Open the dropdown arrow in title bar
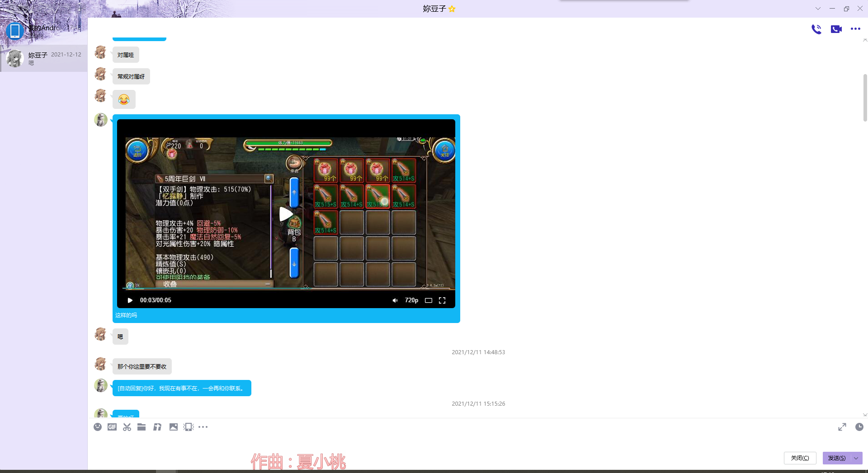The height and width of the screenshot is (473, 868). (x=818, y=9)
